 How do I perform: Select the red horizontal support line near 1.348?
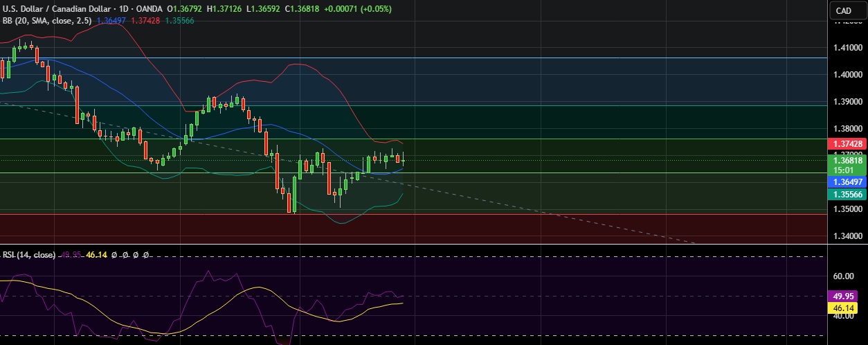pos(413,214)
